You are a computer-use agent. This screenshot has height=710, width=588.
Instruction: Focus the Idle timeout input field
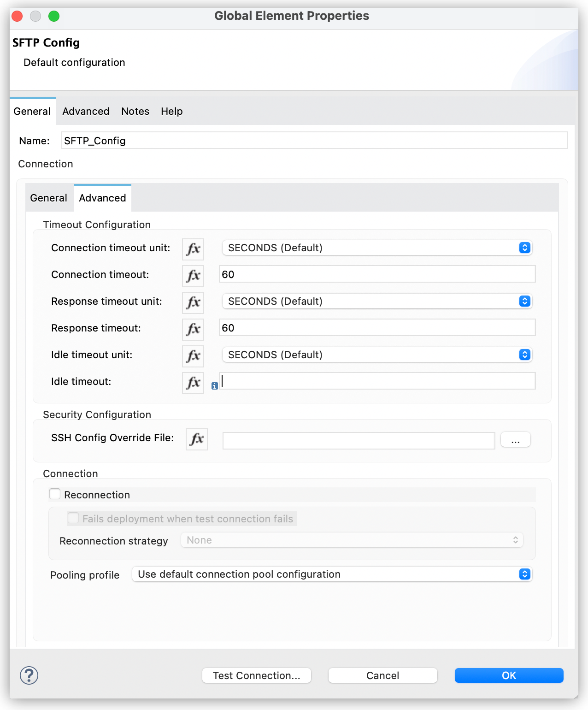click(x=377, y=381)
